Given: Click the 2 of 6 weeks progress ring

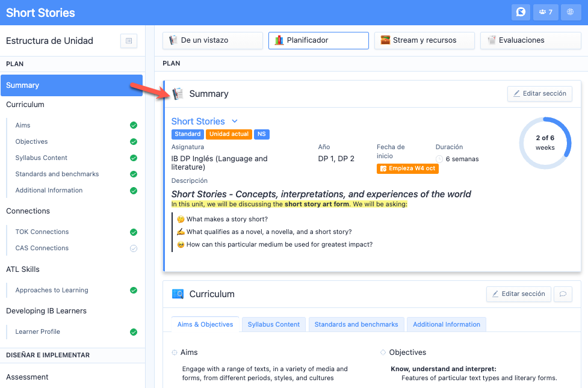Looking at the screenshot, I should (x=545, y=143).
